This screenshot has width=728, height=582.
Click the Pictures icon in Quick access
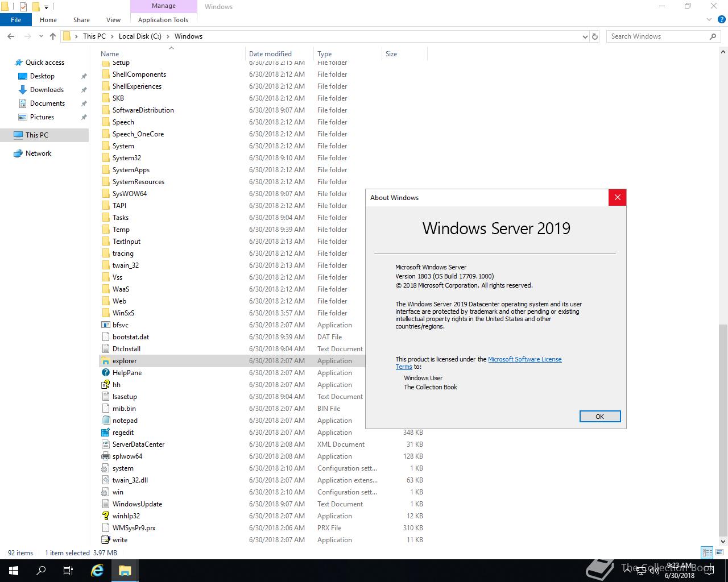[x=23, y=117]
